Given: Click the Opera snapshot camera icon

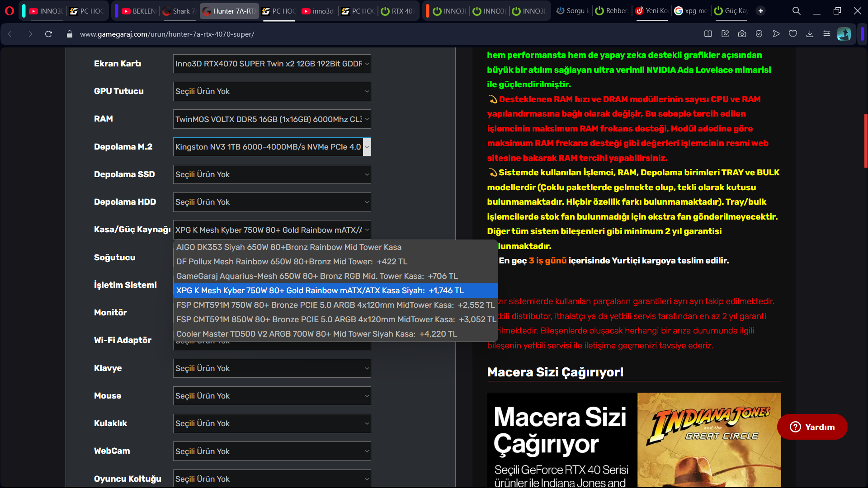Looking at the screenshot, I should [x=742, y=34].
